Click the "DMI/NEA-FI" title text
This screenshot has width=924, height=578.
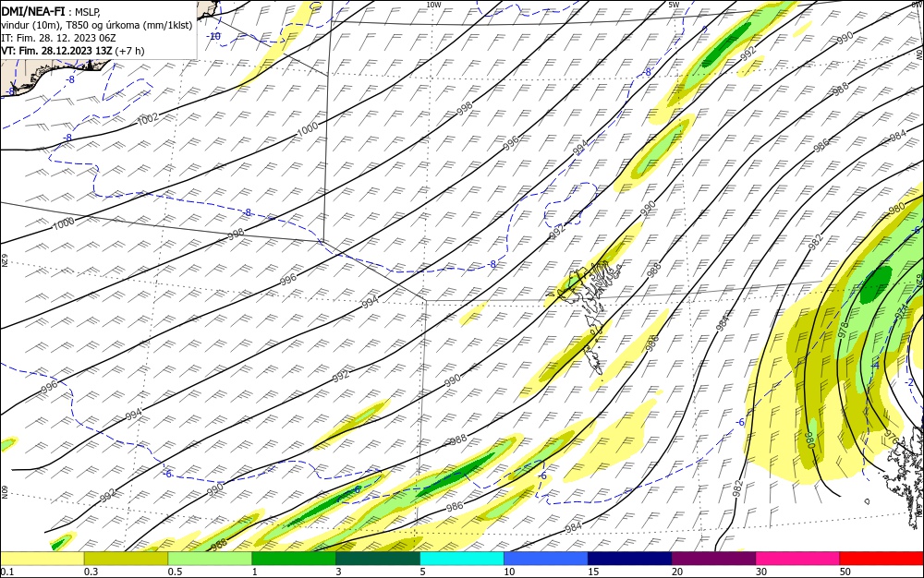tap(33, 10)
